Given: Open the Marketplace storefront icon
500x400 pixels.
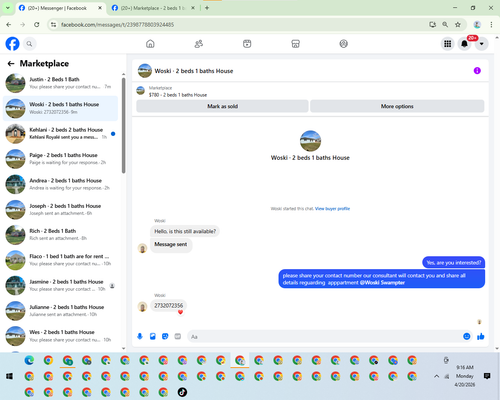Looking at the screenshot, I should 295,44.
